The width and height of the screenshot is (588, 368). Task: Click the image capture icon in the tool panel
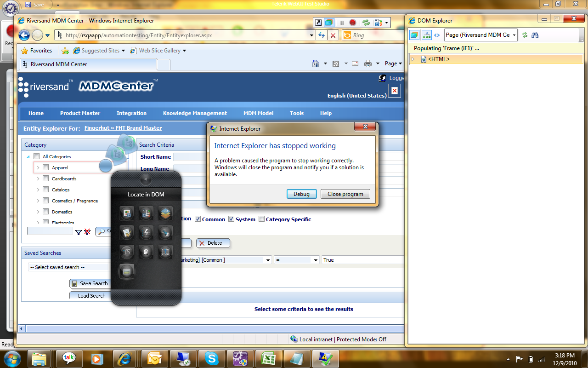pyautogui.click(x=127, y=271)
